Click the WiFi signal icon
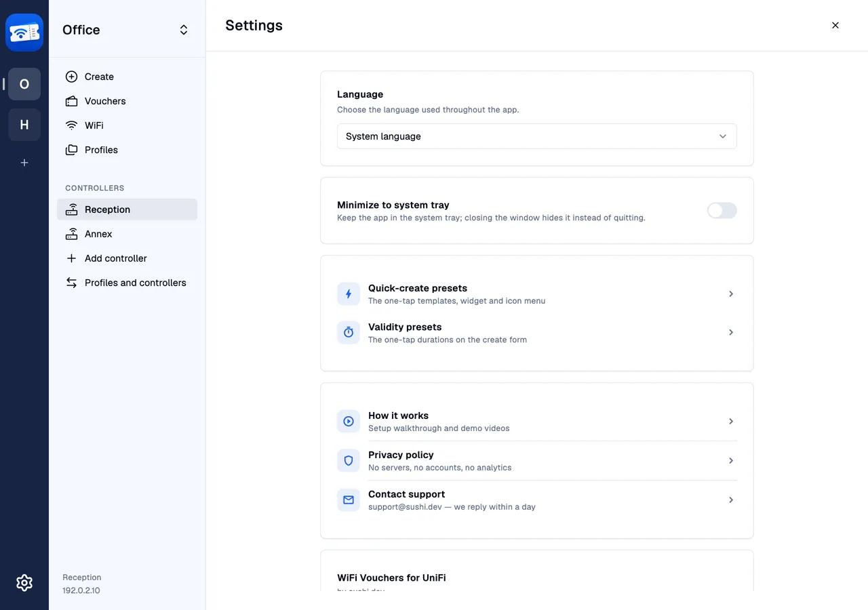Screen dimensions: 868x610 point(71,125)
